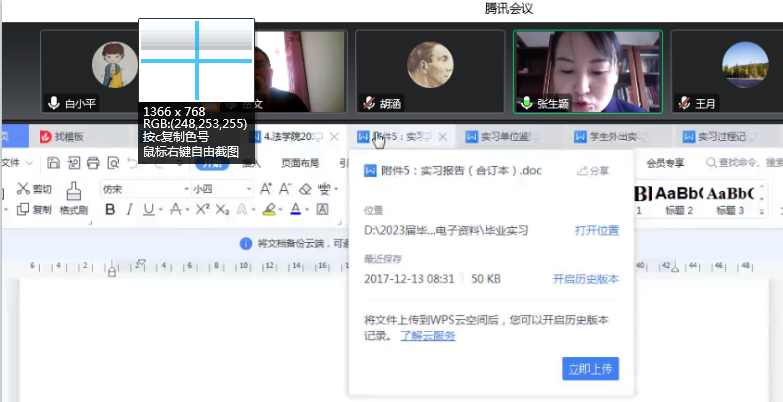Screen dimensions: 783x402
Task: Open highlight color dropdown arrow
Action: point(281,210)
